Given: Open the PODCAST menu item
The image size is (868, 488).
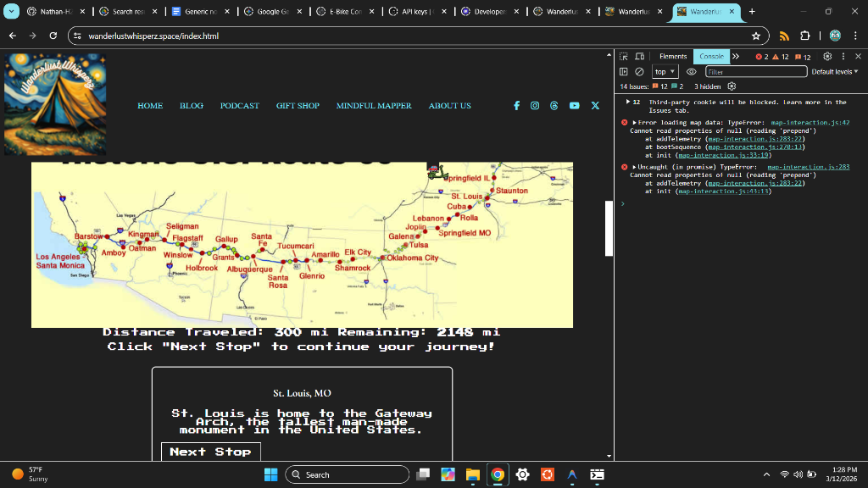Looking at the screenshot, I should click(239, 106).
